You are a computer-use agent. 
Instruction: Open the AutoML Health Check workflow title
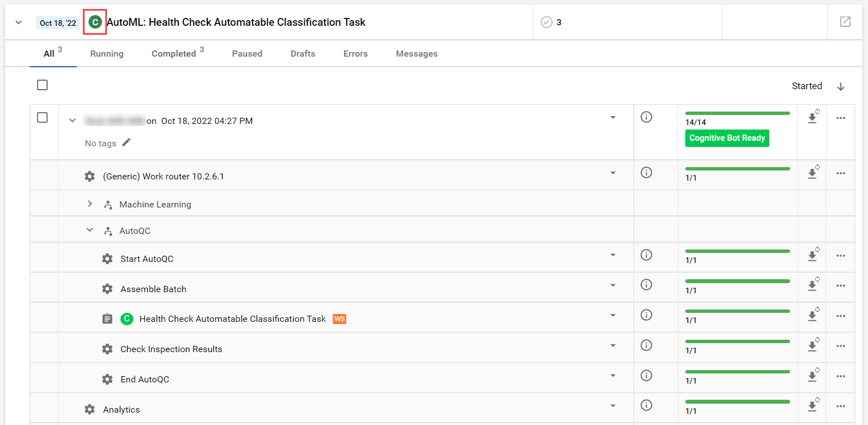236,22
